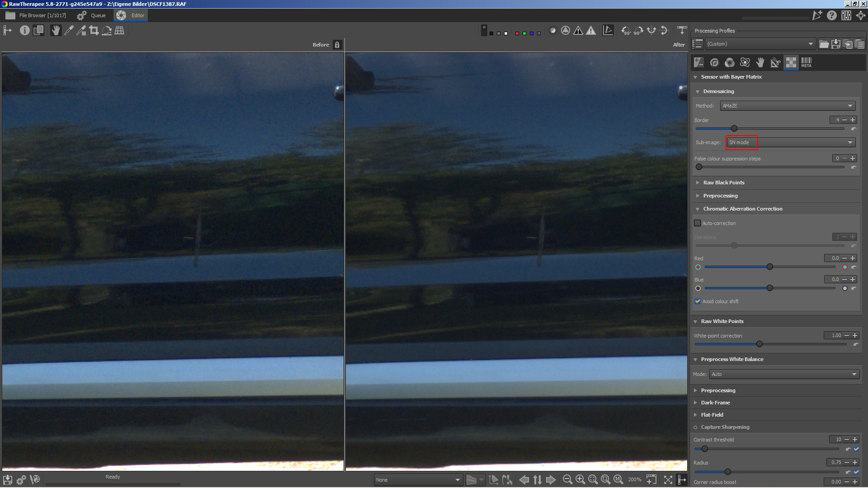The width and height of the screenshot is (868, 488).
Task: Select the Crop tool
Action: [94, 30]
